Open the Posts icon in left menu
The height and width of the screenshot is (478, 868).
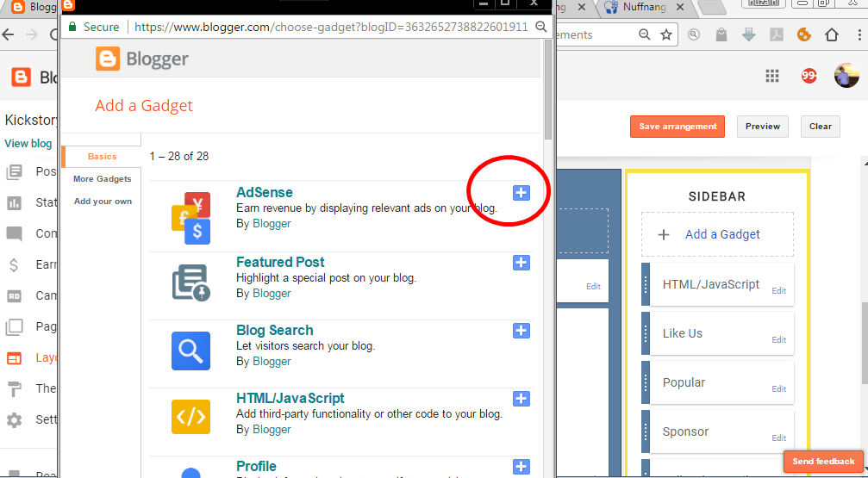[15, 172]
